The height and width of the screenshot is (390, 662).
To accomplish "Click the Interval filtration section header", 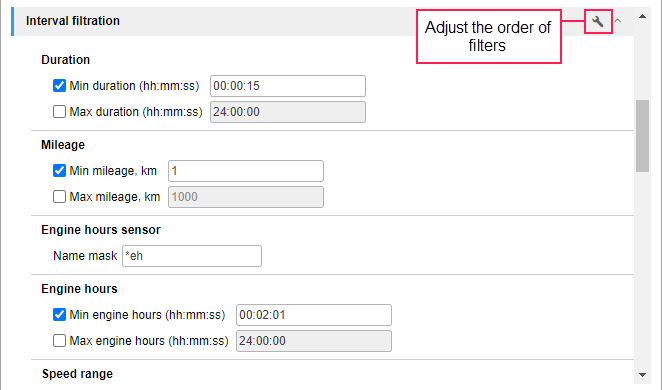I will 323,21.
